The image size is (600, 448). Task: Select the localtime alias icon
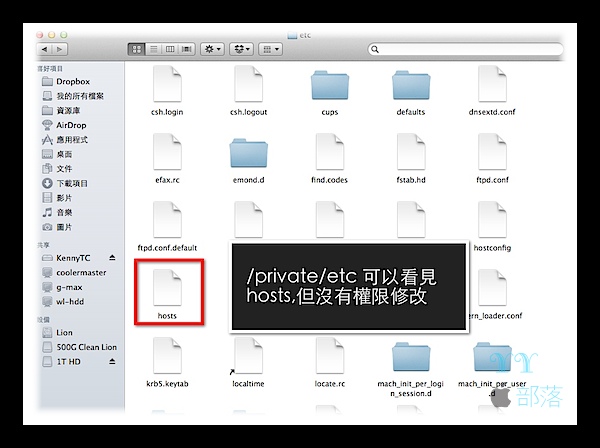(x=248, y=355)
